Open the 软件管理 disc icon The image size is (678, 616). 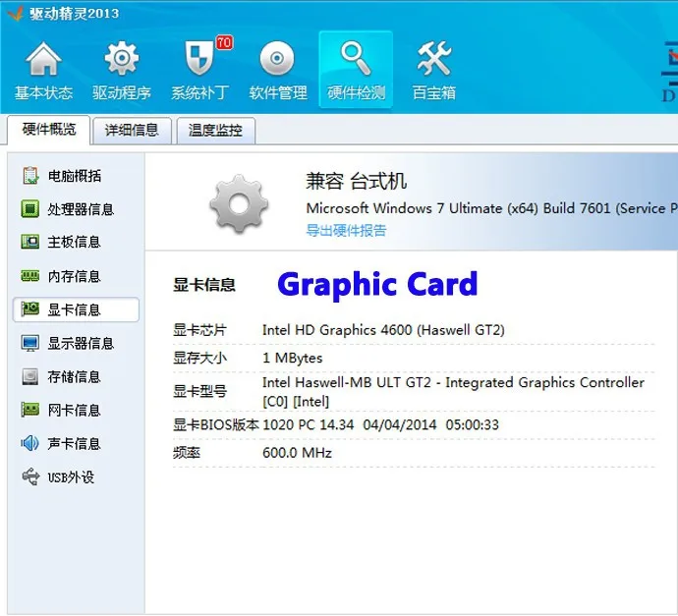277,58
